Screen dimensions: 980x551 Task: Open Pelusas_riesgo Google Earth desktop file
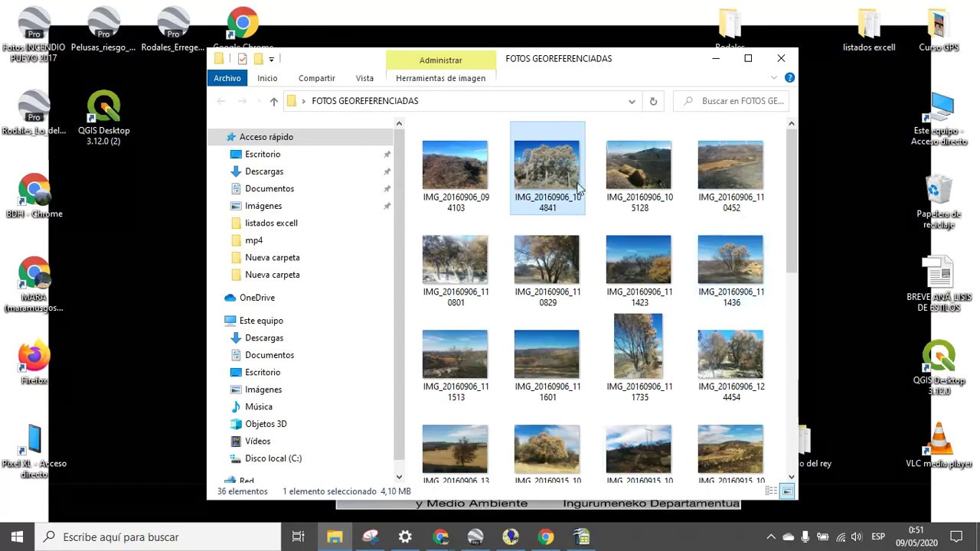[103, 31]
